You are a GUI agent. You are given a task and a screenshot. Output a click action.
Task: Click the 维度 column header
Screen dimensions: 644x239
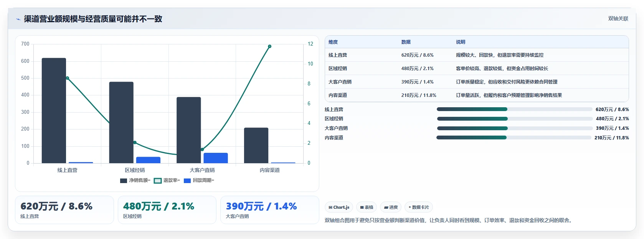pos(333,42)
